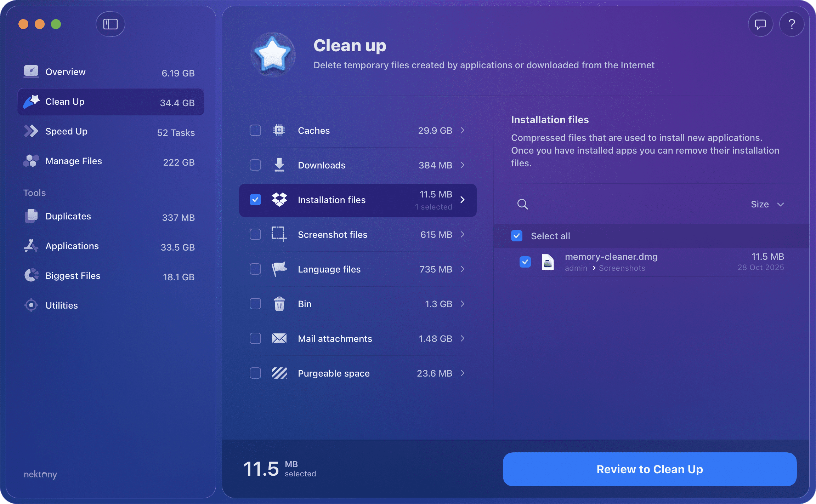816x504 pixels.
Task: Open the Utilities tool
Action: click(x=62, y=305)
